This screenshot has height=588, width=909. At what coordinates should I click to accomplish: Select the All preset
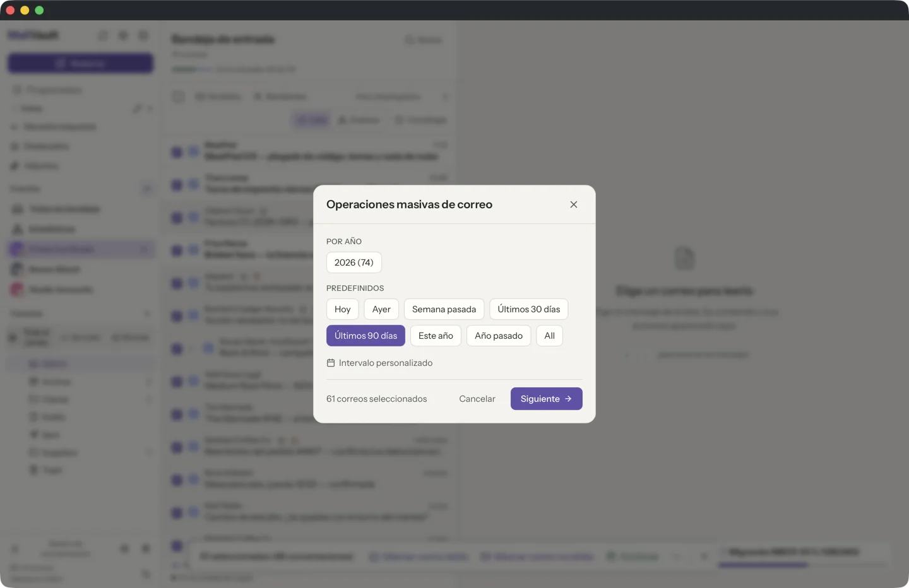(x=550, y=336)
